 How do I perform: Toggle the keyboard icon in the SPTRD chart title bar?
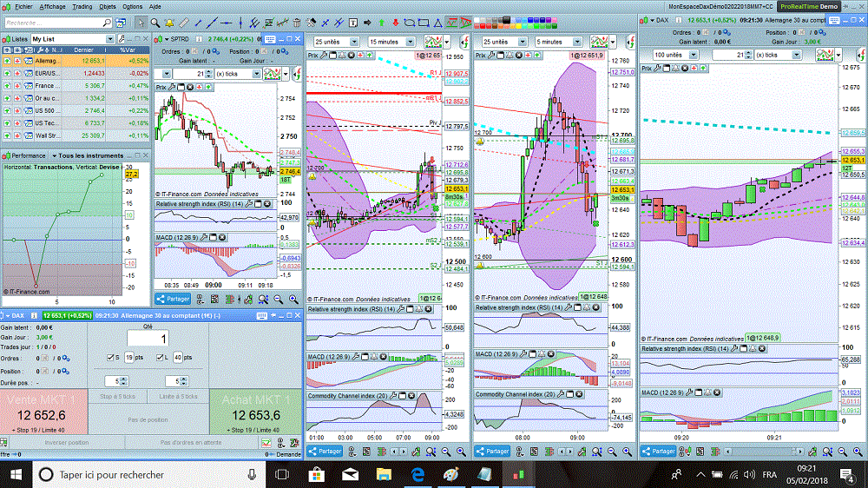(x=270, y=39)
